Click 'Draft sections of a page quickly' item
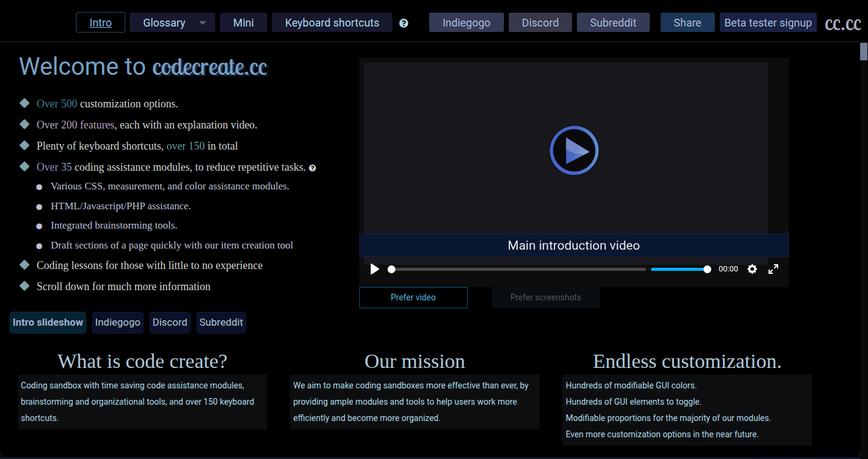 (x=172, y=245)
